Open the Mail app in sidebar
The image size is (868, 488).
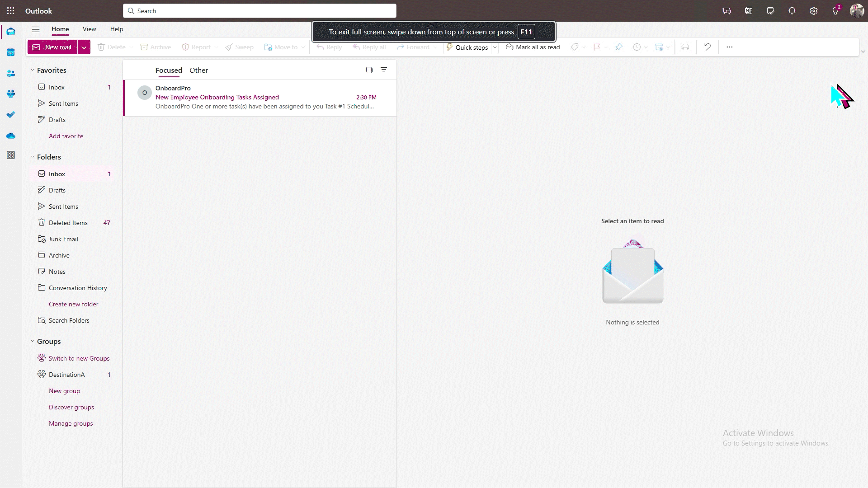[11, 32]
